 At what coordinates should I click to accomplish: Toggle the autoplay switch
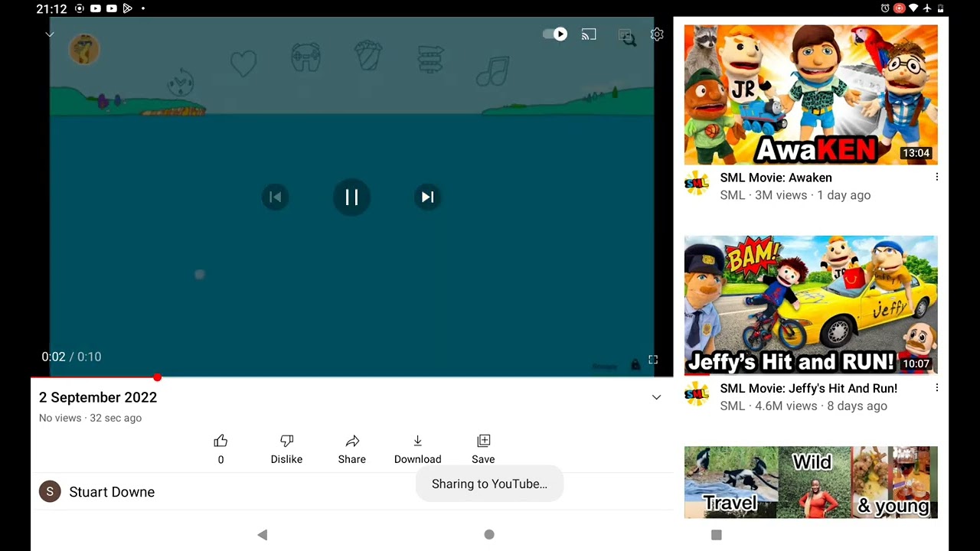pyautogui.click(x=555, y=34)
